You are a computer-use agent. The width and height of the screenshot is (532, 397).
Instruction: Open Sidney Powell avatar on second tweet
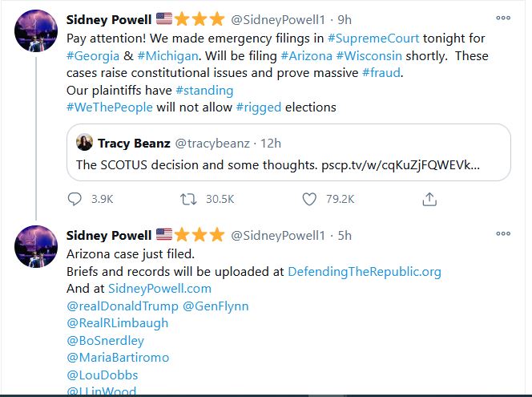tap(35, 248)
